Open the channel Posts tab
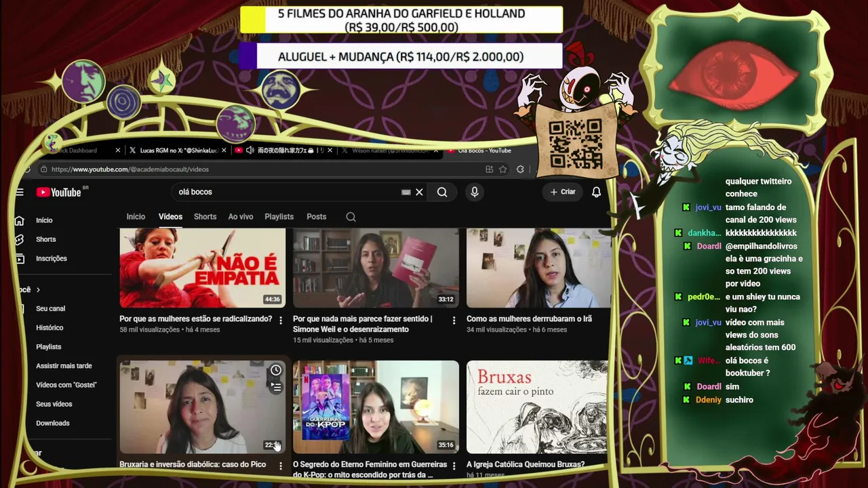The height and width of the screenshot is (488, 868). click(317, 217)
